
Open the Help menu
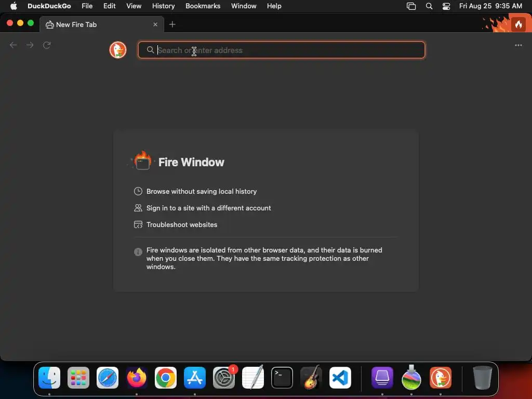click(x=274, y=6)
